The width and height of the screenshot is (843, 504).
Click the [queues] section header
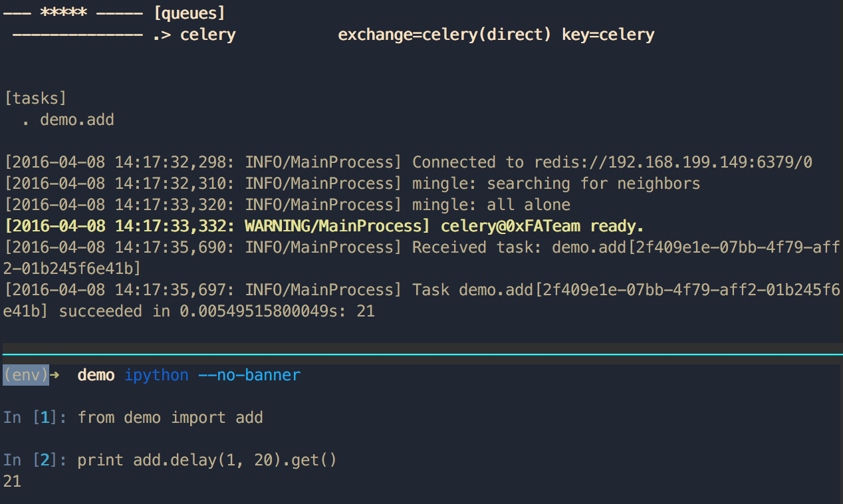coord(189,13)
